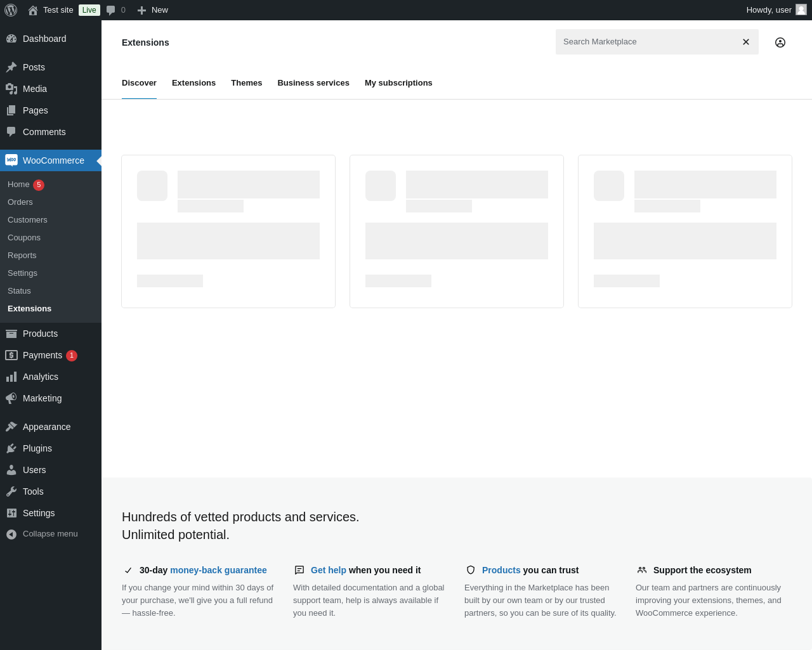Click the Pages icon in sidebar
The image size is (812, 650).
[11, 110]
